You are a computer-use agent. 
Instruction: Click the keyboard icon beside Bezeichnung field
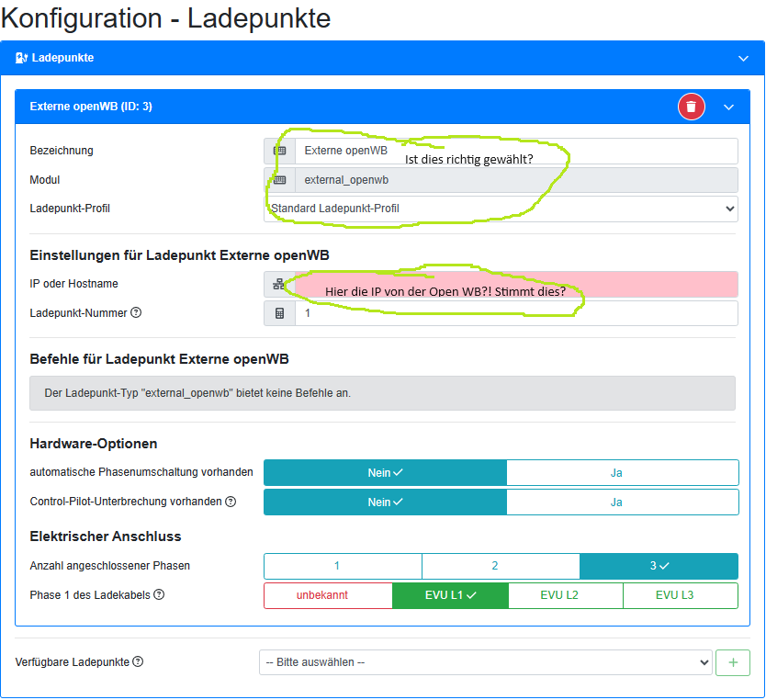tap(279, 151)
